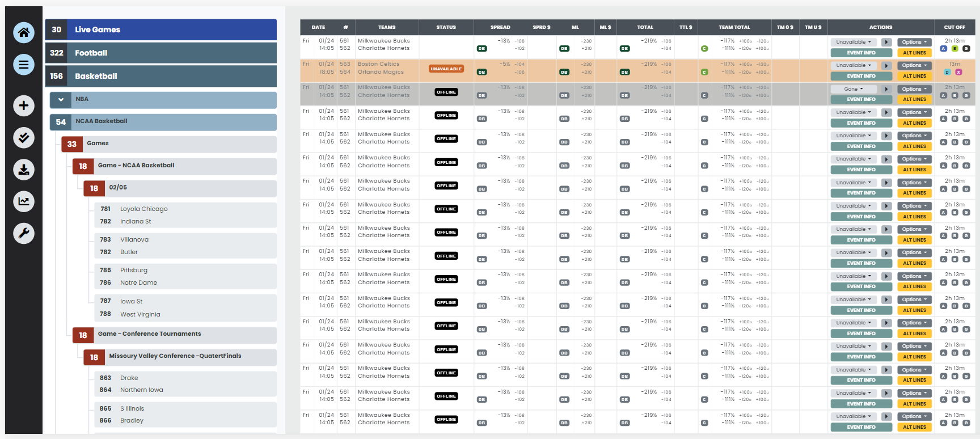Open the line chart icon in sidebar
This screenshot has height=439, width=980.
24,201
